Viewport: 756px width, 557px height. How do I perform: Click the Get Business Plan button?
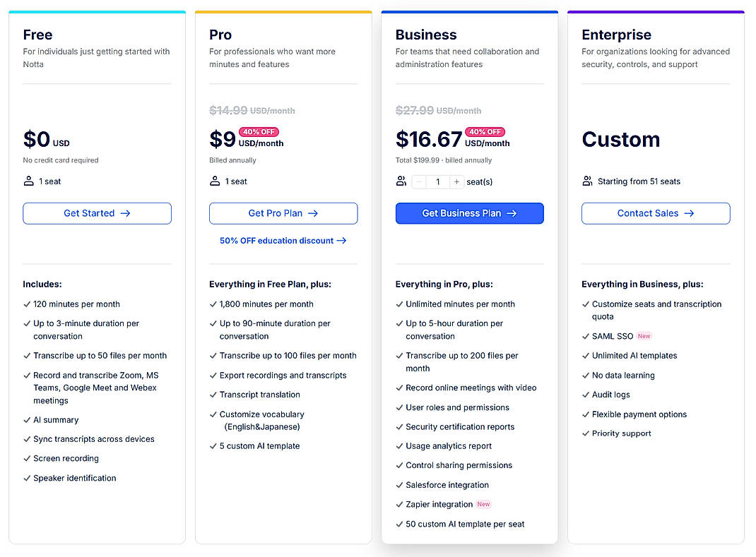(469, 213)
